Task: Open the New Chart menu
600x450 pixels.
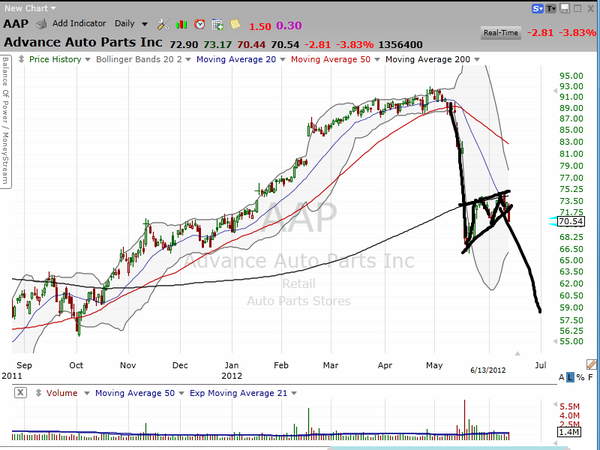Action: pyautogui.click(x=30, y=8)
